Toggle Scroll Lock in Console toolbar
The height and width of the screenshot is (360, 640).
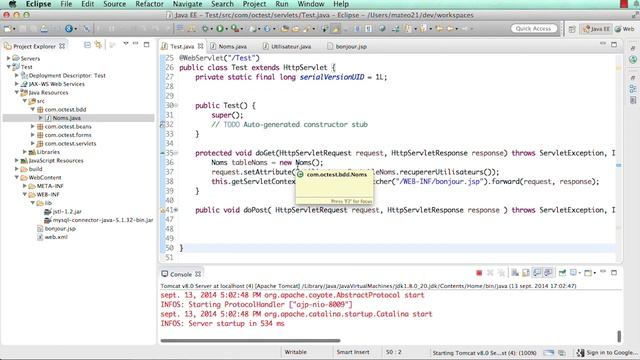pos(526,273)
